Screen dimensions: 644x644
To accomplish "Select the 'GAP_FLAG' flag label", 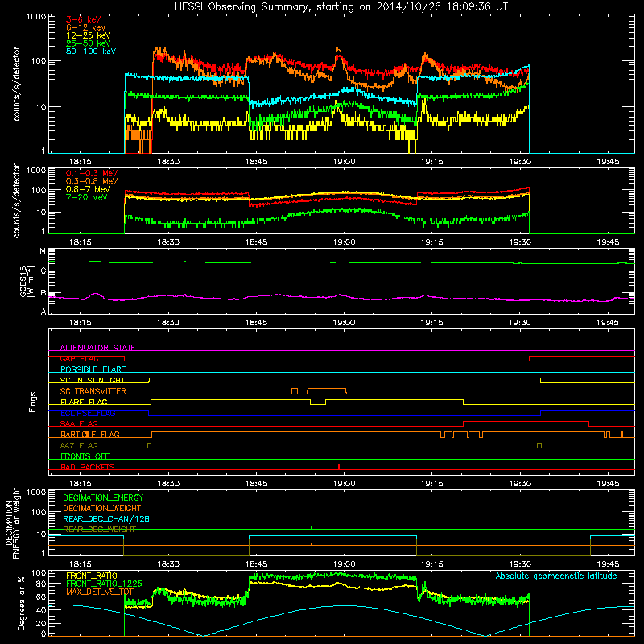I will coord(79,358).
